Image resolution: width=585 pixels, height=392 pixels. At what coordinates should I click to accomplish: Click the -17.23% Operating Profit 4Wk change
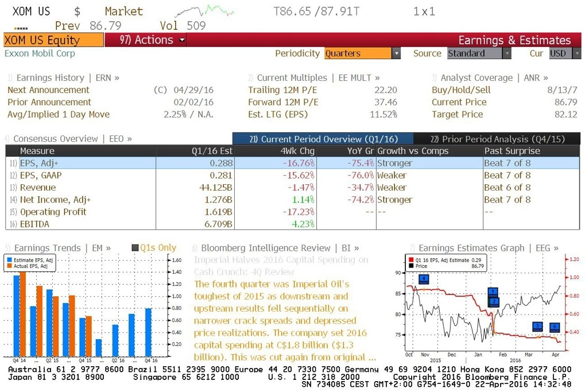(299, 212)
